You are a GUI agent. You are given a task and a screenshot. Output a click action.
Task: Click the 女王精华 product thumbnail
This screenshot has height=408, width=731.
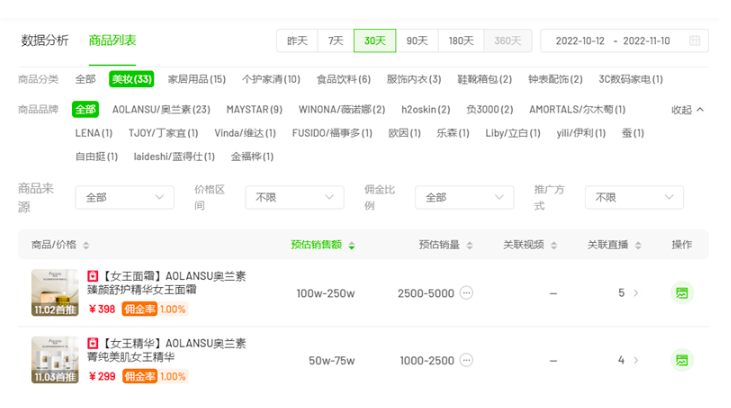[x=54, y=360]
